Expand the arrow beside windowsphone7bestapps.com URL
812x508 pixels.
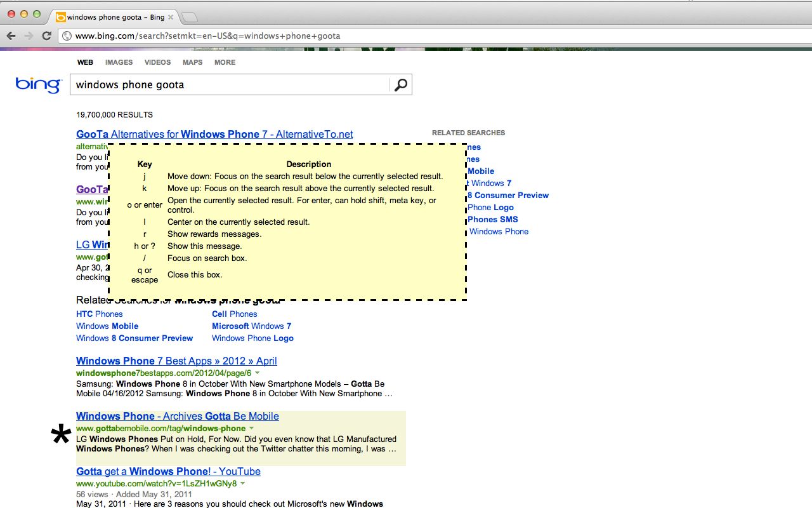[257, 373]
